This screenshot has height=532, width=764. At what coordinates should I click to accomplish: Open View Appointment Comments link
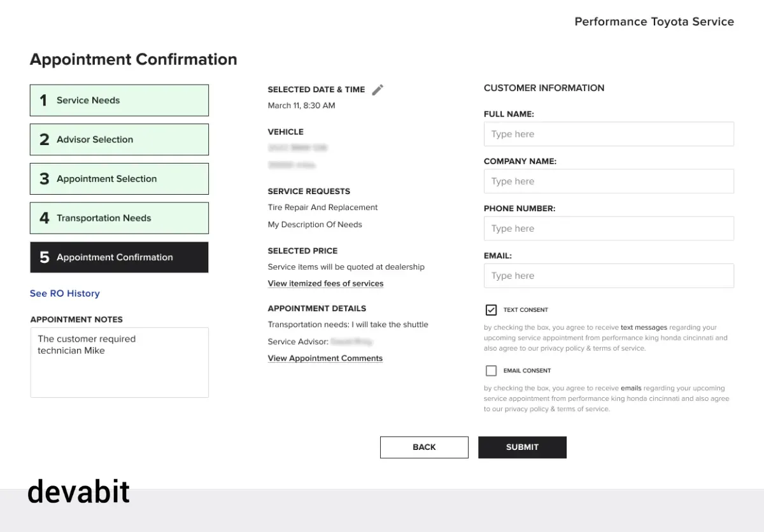[325, 358]
